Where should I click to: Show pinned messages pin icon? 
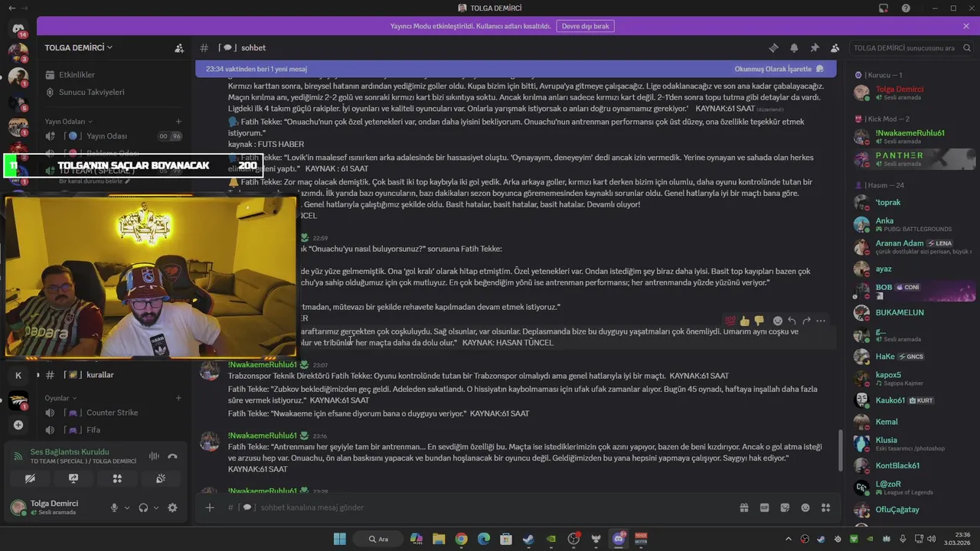[815, 47]
